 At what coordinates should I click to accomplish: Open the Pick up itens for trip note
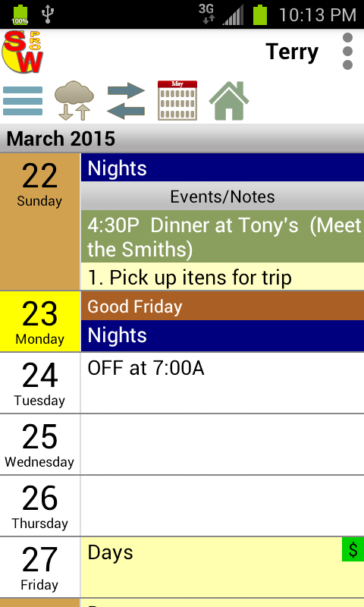click(x=222, y=276)
